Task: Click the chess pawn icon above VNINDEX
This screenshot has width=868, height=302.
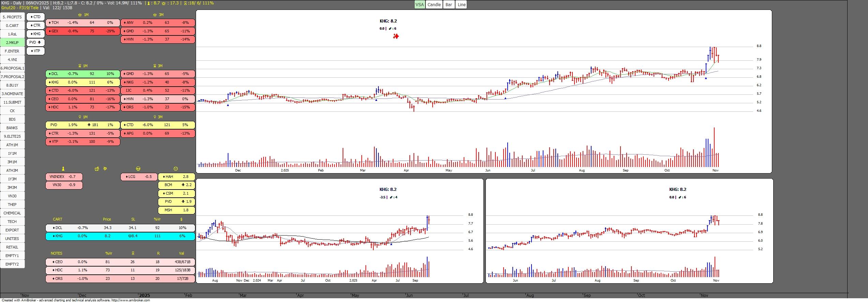Action: click(x=63, y=169)
